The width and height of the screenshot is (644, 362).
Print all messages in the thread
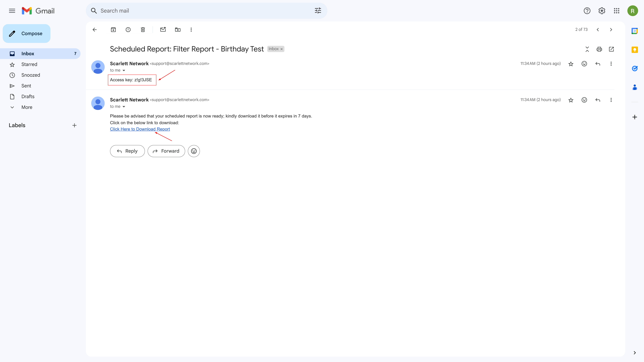pyautogui.click(x=599, y=49)
